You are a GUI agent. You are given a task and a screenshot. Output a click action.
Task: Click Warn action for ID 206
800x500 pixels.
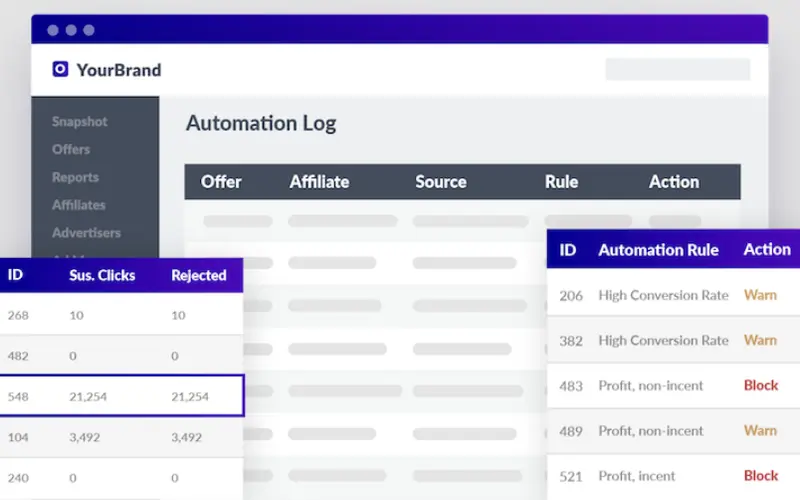point(760,295)
